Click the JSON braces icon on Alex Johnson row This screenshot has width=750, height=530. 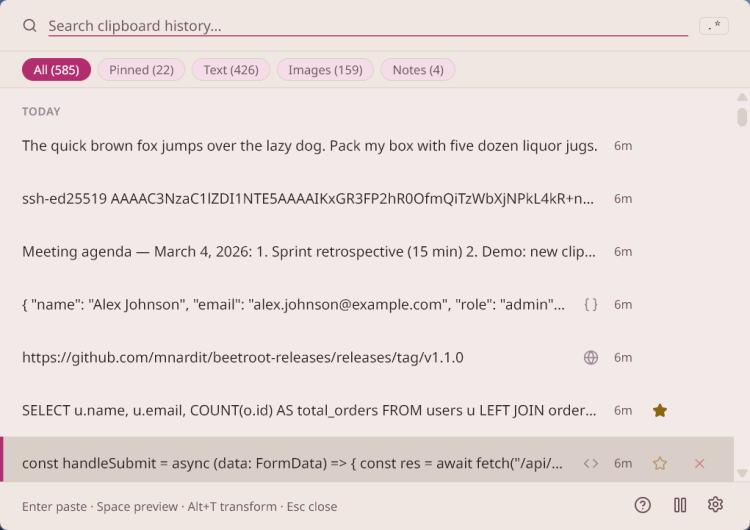coord(591,304)
